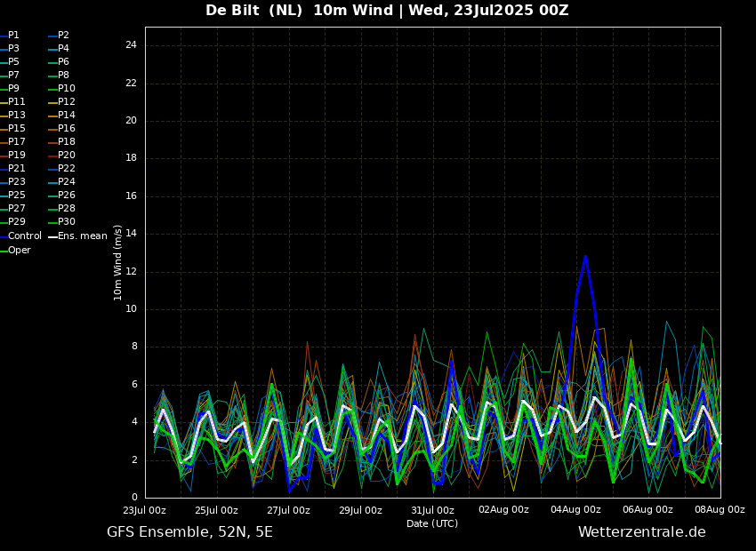The width and height of the screenshot is (756, 551).
Task: Click the 10m Wind (m/s) y-axis title
Action: click(x=118, y=262)
